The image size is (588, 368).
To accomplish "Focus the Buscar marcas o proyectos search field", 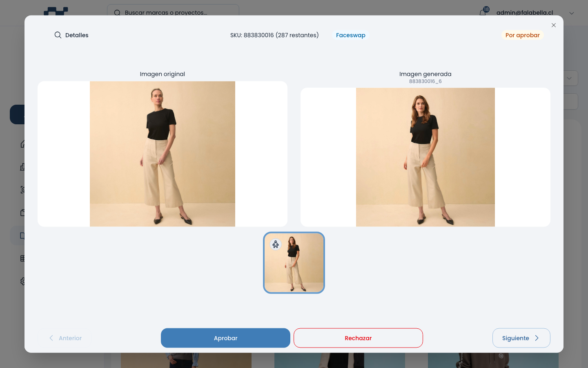I will 173,12.
